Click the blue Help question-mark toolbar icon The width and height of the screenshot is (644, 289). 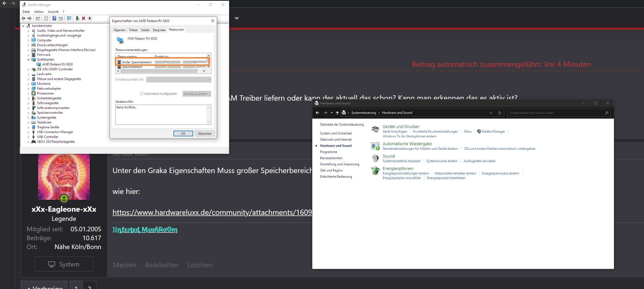coord(54,18)
